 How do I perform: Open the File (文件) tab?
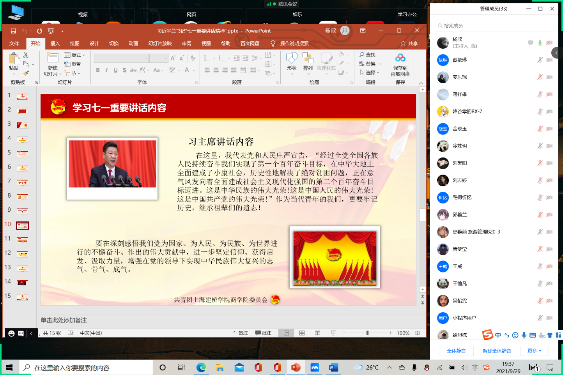[14, 43]
